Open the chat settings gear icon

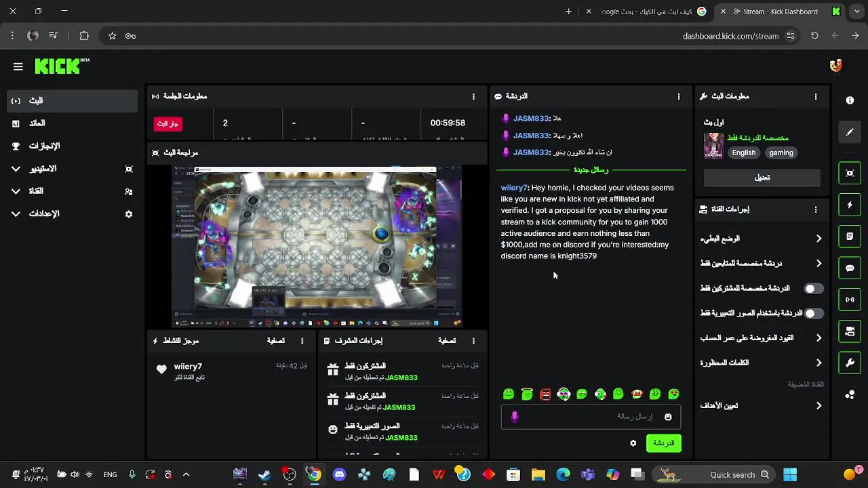click(633, 443)
